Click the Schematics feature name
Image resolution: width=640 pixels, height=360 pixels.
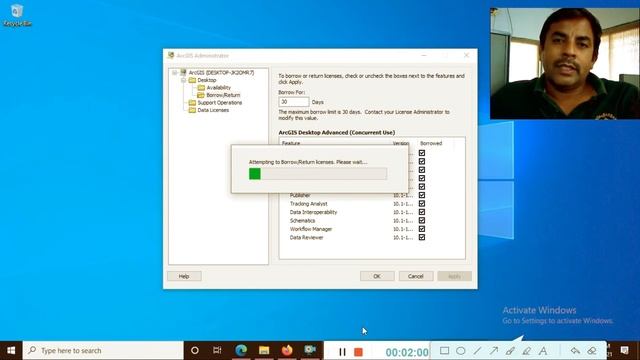(x=302, y=220)
